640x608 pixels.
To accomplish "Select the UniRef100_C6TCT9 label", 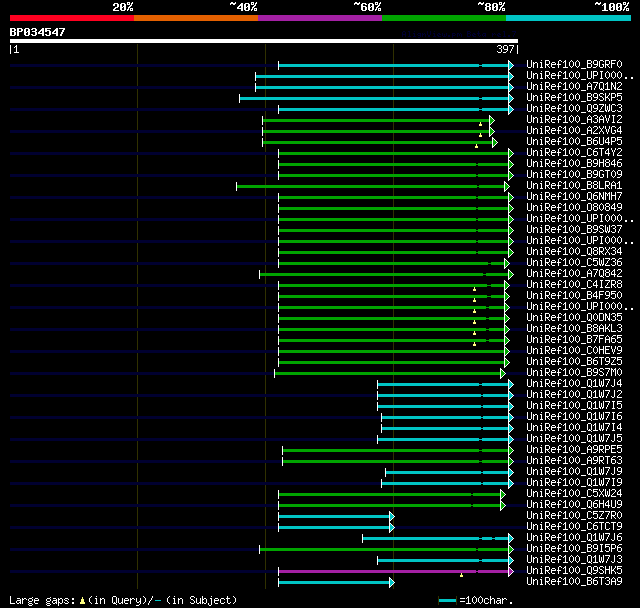I will (574, 527).
